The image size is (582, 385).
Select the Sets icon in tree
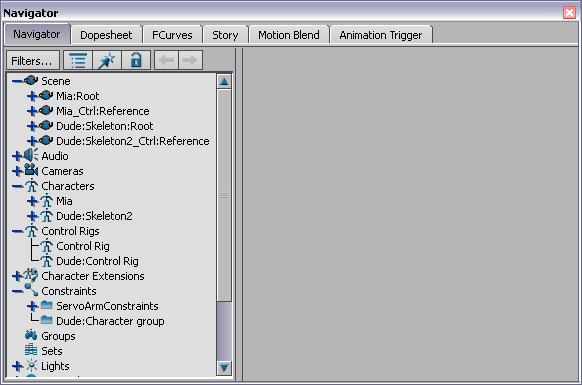31,350
